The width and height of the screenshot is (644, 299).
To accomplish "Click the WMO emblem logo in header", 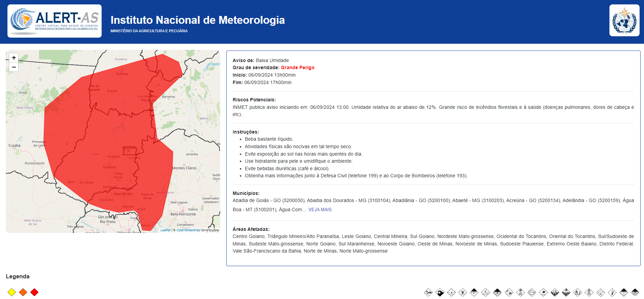I will pyautogui.click(x=624, y=20).
